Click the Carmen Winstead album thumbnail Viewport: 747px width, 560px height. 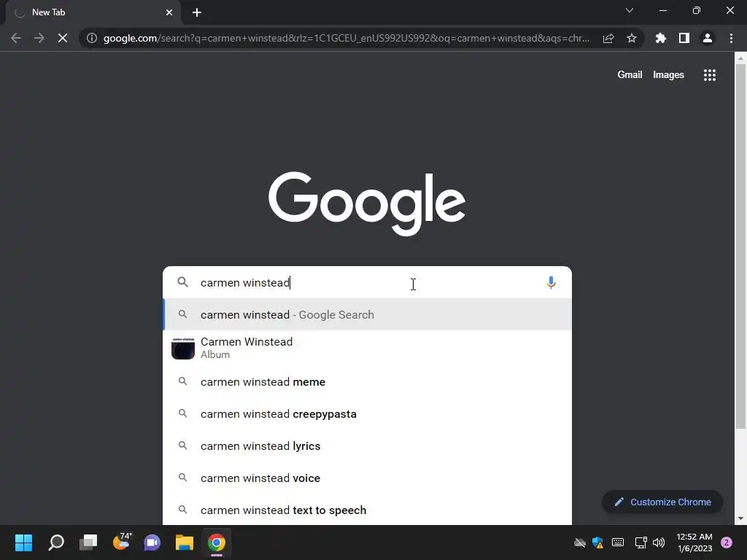(183, 348)
